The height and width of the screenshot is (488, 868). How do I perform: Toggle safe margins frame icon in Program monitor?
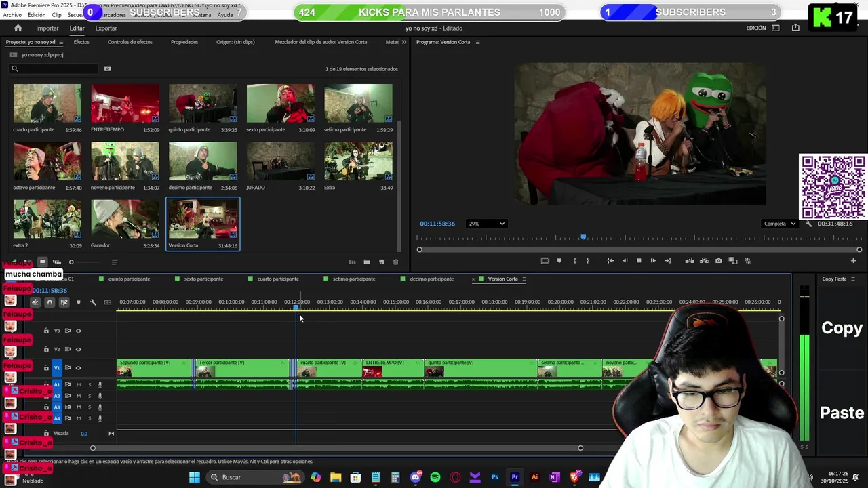(545, 261)
